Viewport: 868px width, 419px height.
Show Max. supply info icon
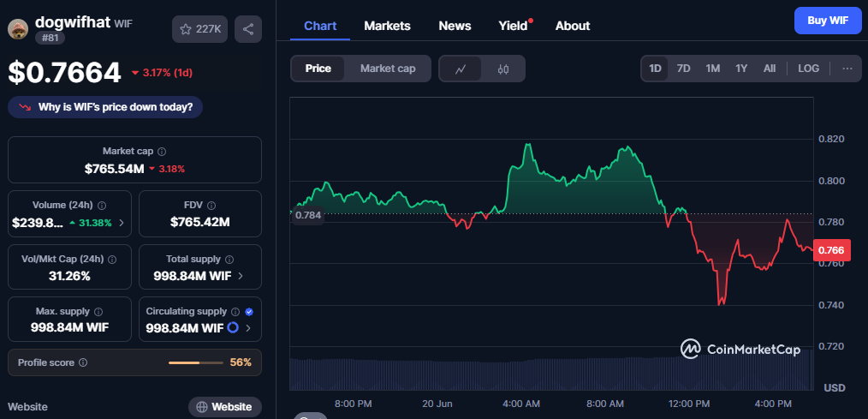point(98,312)
